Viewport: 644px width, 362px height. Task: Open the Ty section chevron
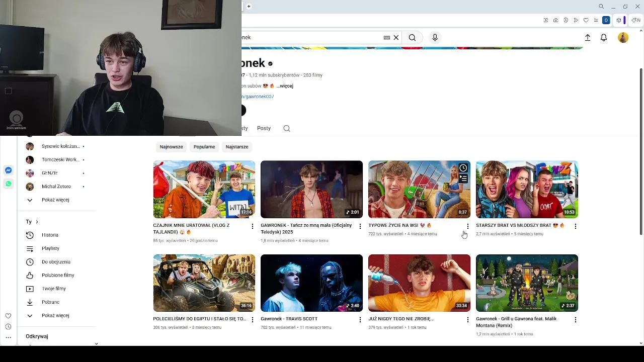[x=37, y=222]
